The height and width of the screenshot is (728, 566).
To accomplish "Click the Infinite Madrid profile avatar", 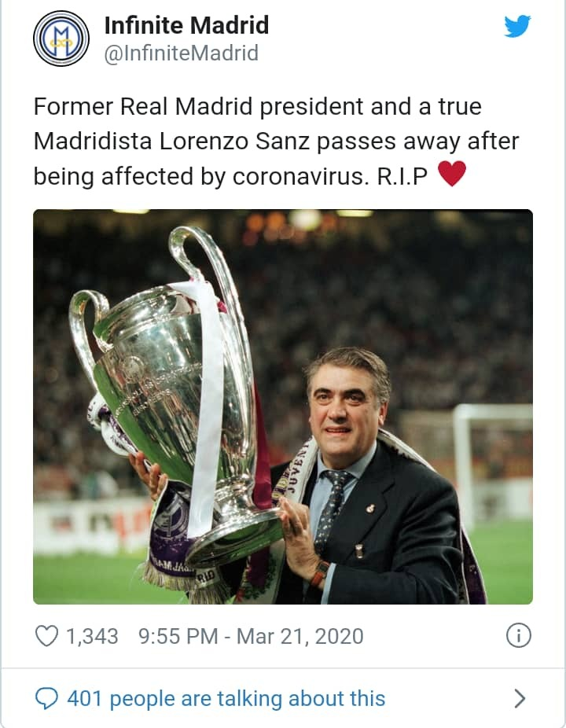I will (x=61, y=39).
